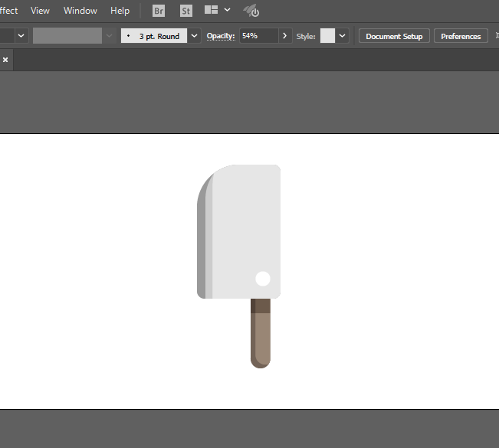The width and height of the screenshot is (499, 448).
Task: Click the Style color swatch
Action: tap(327, 36)
